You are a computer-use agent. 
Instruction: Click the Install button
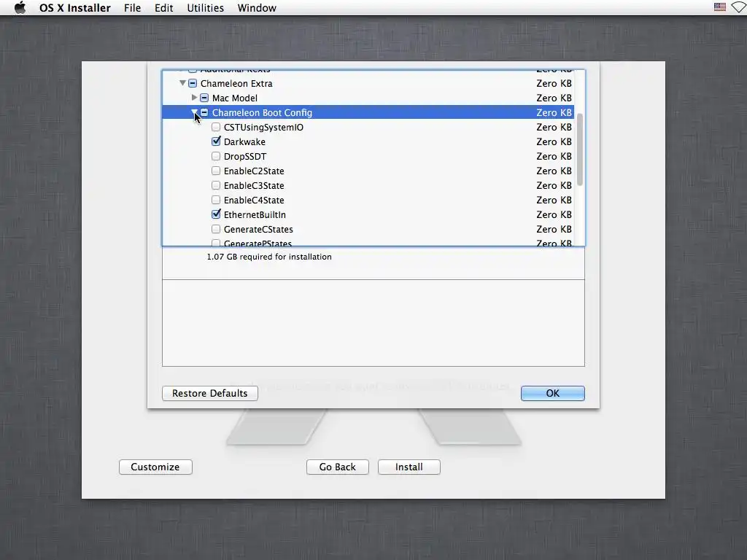point(409,467)
